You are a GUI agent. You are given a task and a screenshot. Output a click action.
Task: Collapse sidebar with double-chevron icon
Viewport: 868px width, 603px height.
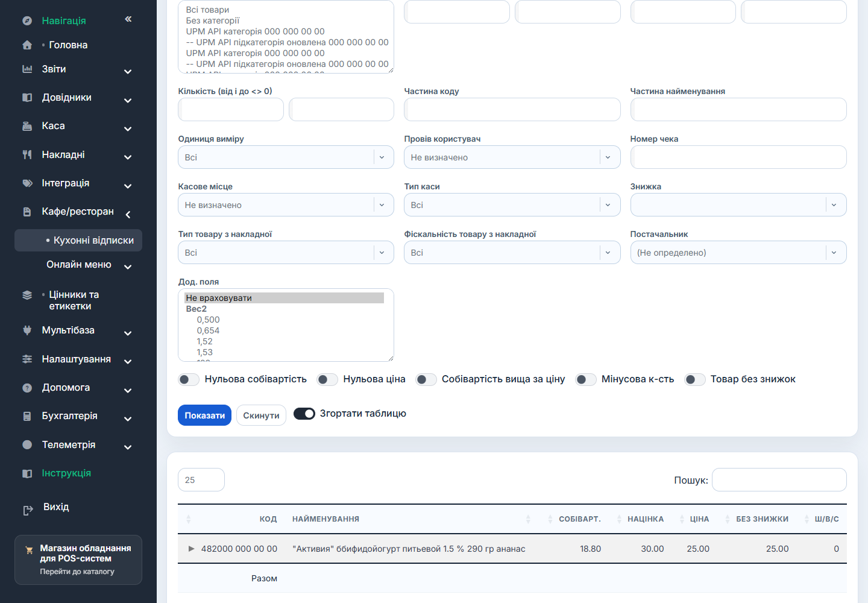[128, 19]
